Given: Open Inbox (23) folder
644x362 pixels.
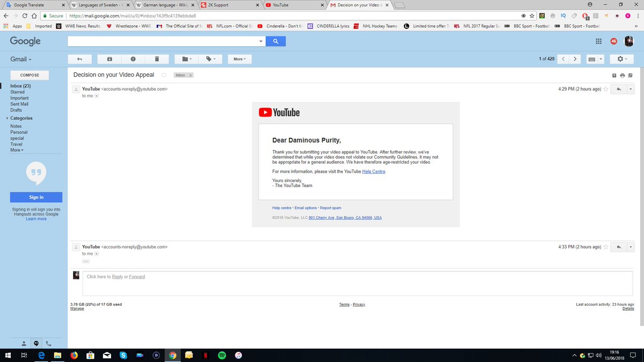Looking at the screenshot, I should [20, 86].
